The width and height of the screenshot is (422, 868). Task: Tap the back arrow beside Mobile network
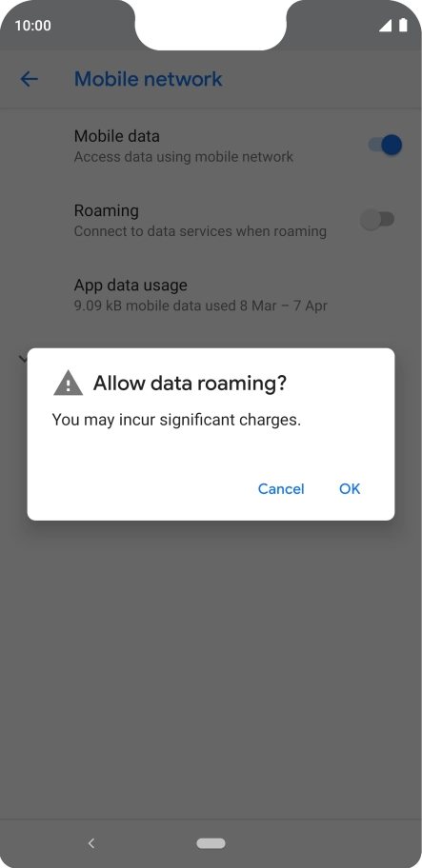point(29,79)
